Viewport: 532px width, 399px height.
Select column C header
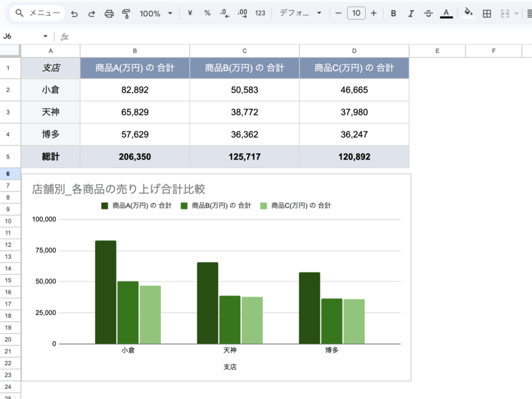[x=245, y=51]
